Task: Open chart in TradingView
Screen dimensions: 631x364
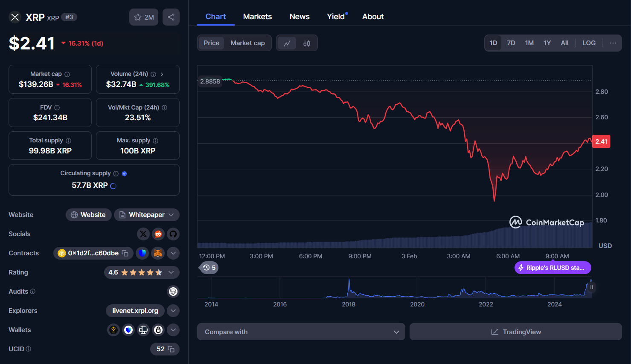Action: coord(515,332)
